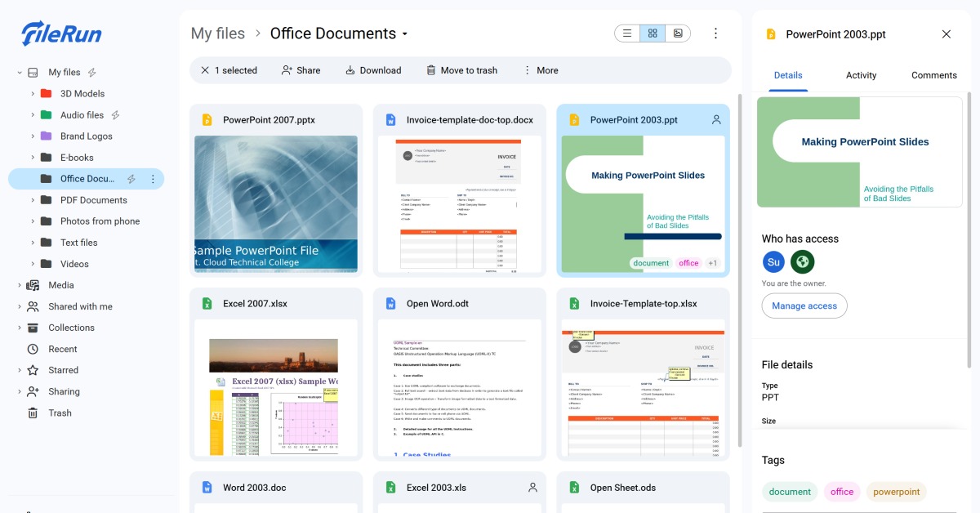Close the PowerPoint 2003.ppt details panel
980x513 pixels.
tap(947, 34)
